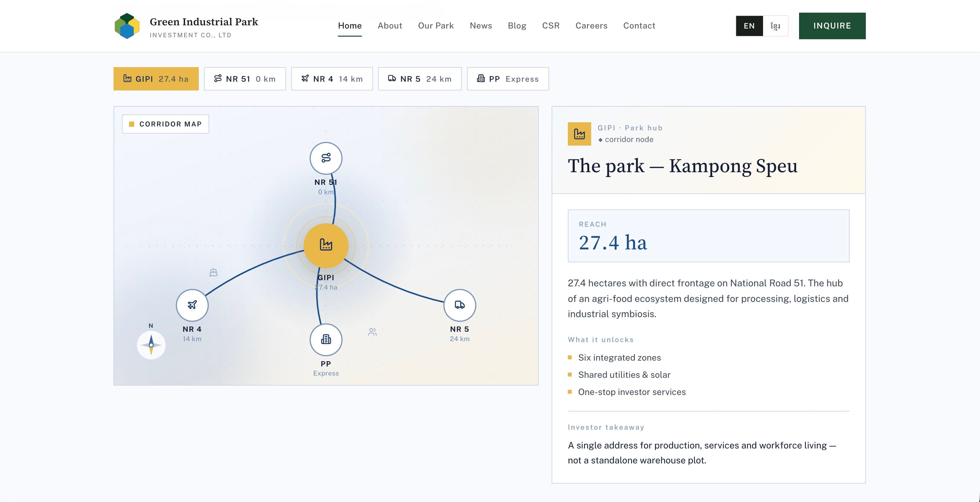Open the Careers page
Screen dimensions: 980x502
591,26
